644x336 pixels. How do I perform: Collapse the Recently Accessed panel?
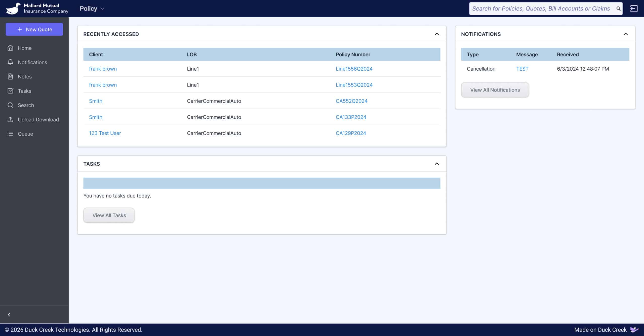[437, 34]
